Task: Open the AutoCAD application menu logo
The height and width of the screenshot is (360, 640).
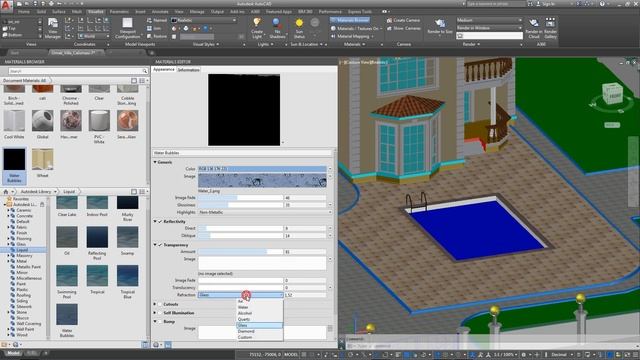Action: coord(6,6)
